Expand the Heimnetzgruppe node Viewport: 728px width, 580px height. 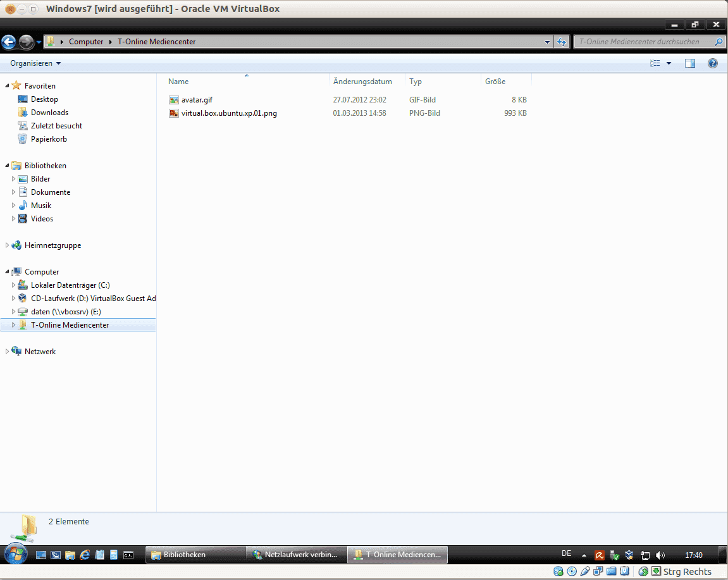click(7, 245)
